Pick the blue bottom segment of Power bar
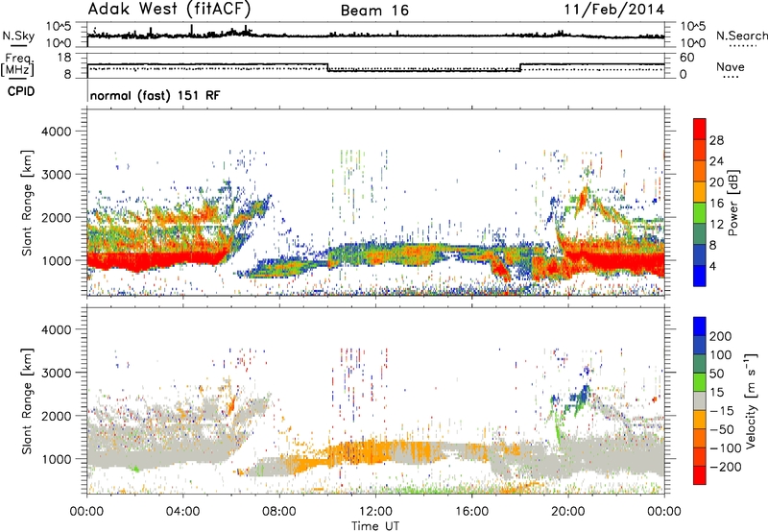This screenshot has width=768, height=532. tap(700, 276)
